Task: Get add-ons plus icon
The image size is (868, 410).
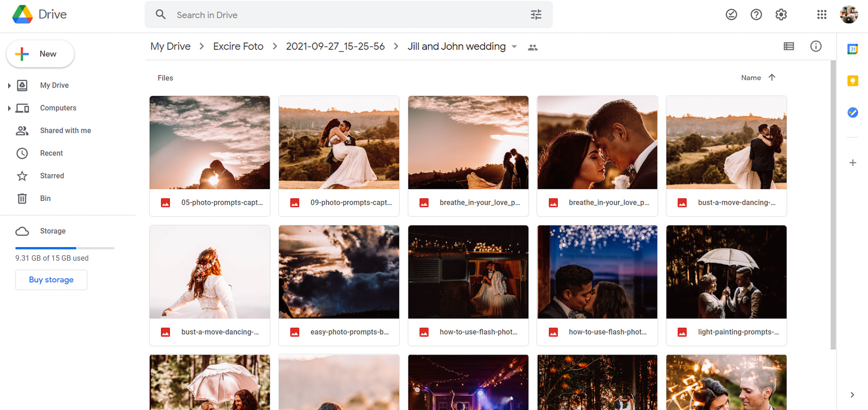Action: point(853,163)
